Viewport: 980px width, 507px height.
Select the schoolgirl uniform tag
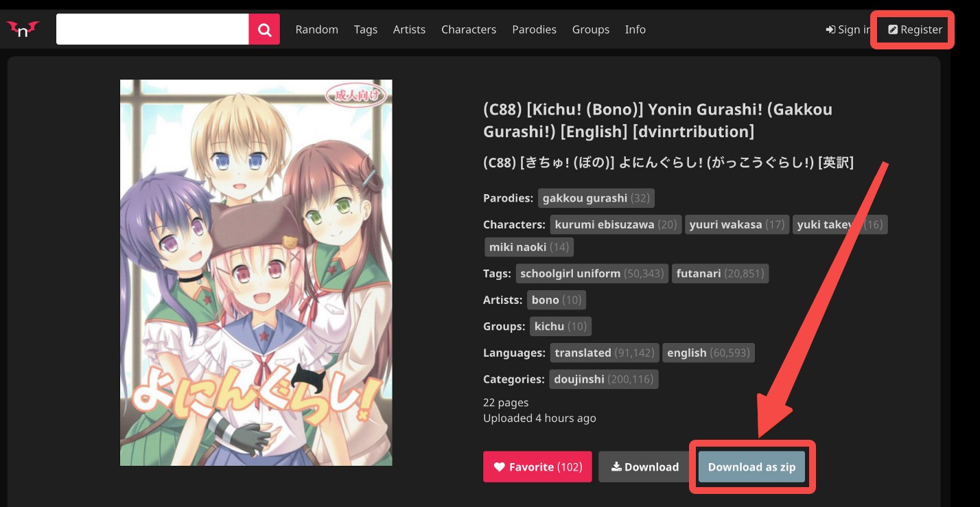[x=592, y=273]
